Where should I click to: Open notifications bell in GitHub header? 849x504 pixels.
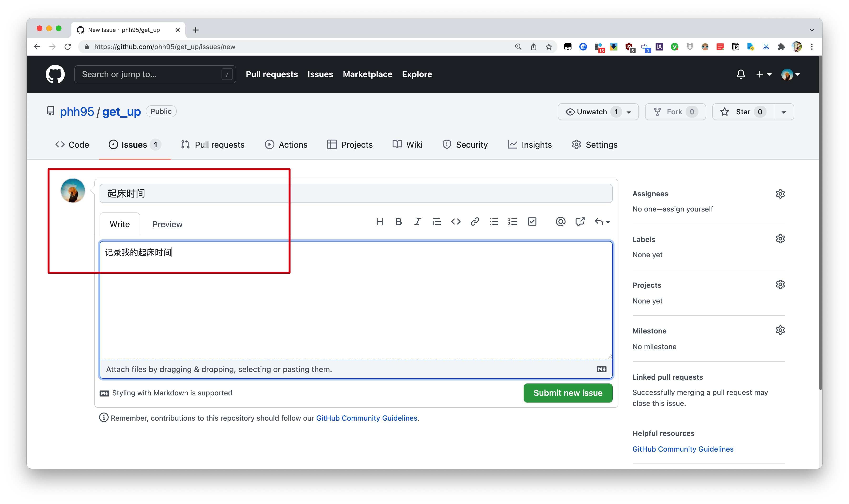click(740, 74)
